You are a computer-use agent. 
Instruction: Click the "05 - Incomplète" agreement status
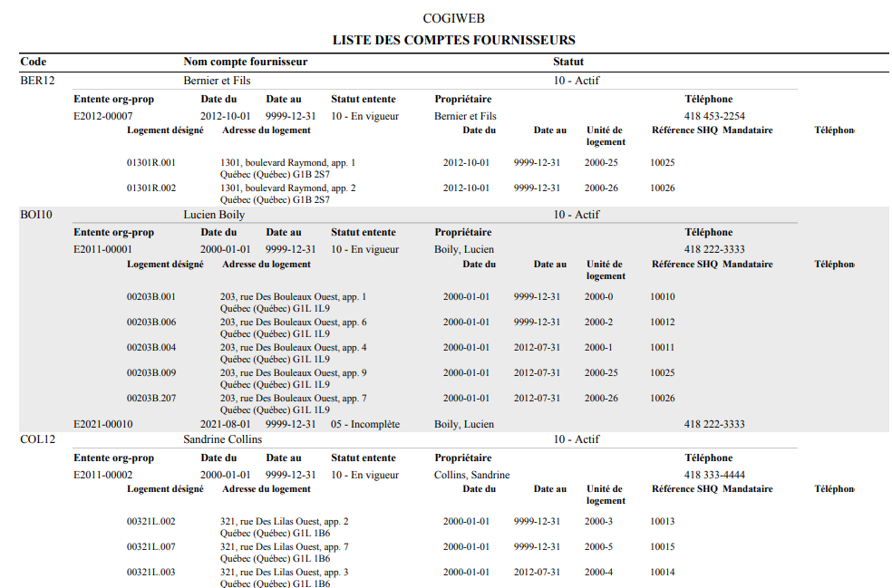(x=365, y=424)
